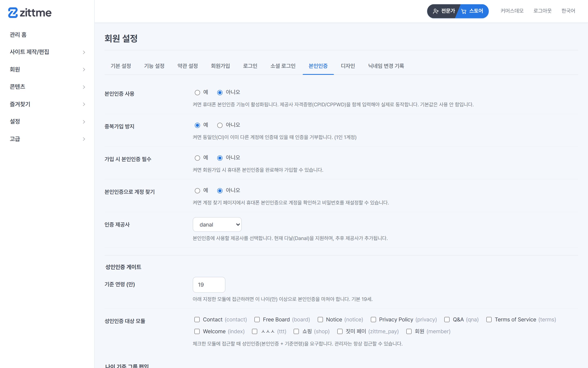This screenshot has width=588, height=368.
Task: Expand the 사이트 제작/편집 chevron
Action: 84,52
